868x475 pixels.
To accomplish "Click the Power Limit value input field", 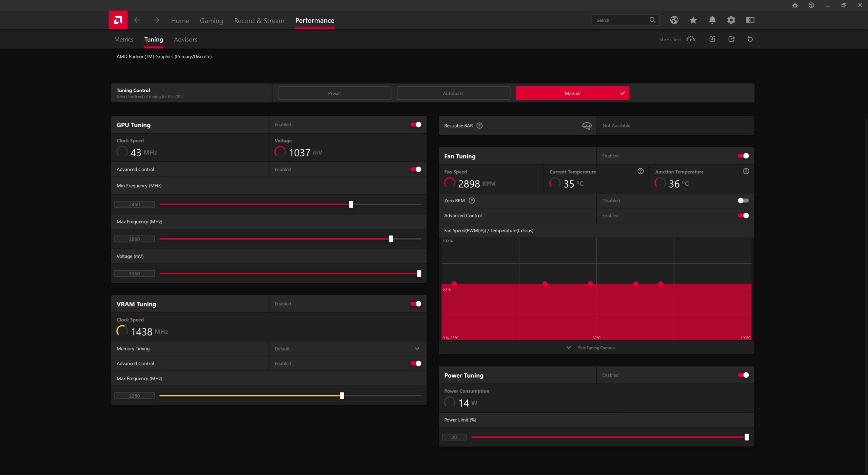I will 454,437.
